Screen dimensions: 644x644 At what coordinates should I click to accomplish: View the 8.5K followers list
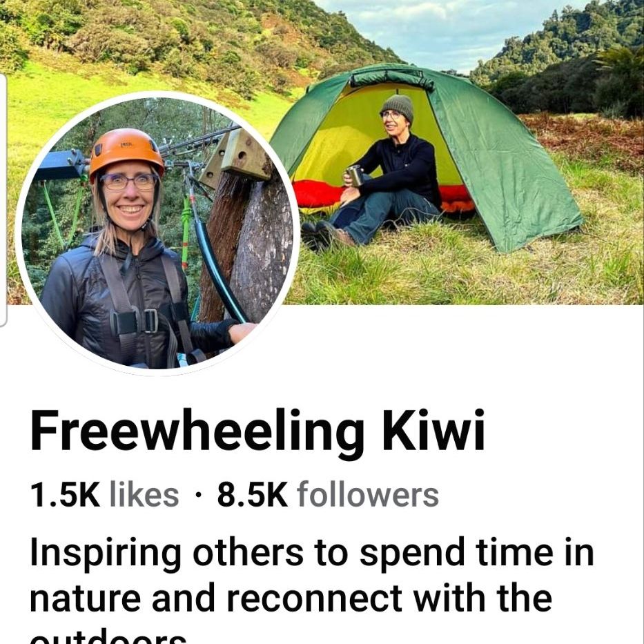pyautogui.click(x=328, y=495)
